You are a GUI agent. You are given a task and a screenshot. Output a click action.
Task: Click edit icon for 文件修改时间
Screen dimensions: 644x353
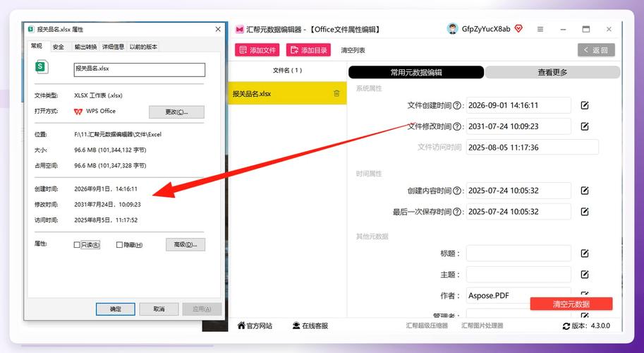585,126
